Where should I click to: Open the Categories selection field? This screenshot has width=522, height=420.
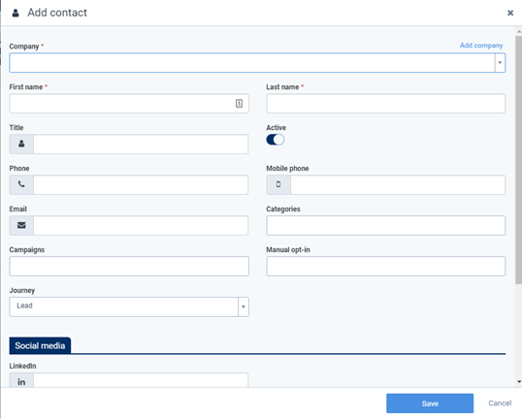[386, 225]
